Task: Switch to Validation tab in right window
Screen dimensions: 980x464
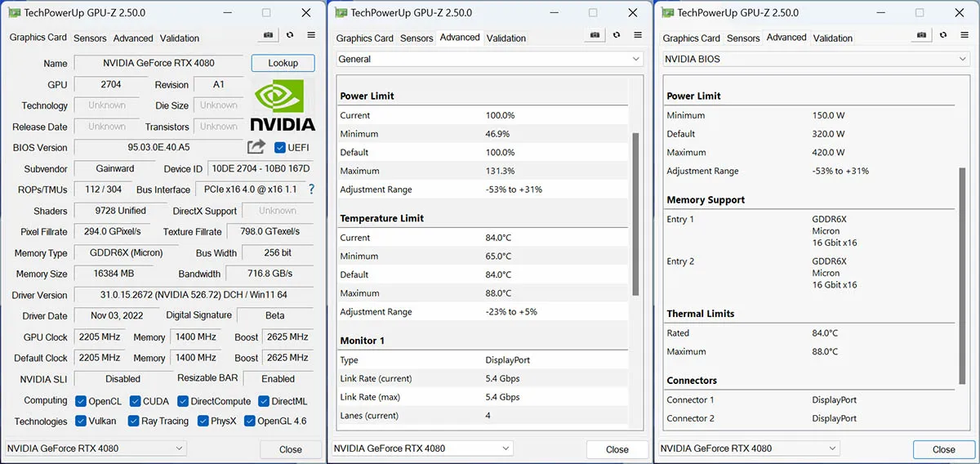Action: [x=833, y=38]
